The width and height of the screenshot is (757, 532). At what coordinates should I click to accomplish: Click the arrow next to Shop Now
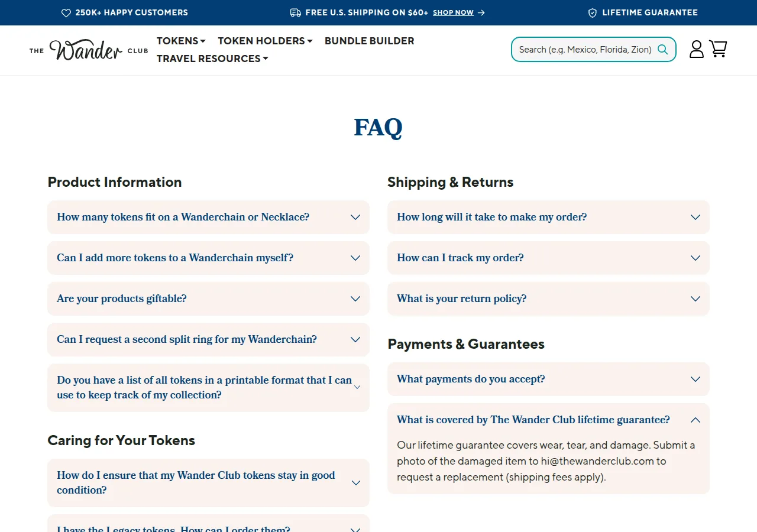[x=481, y=12]
